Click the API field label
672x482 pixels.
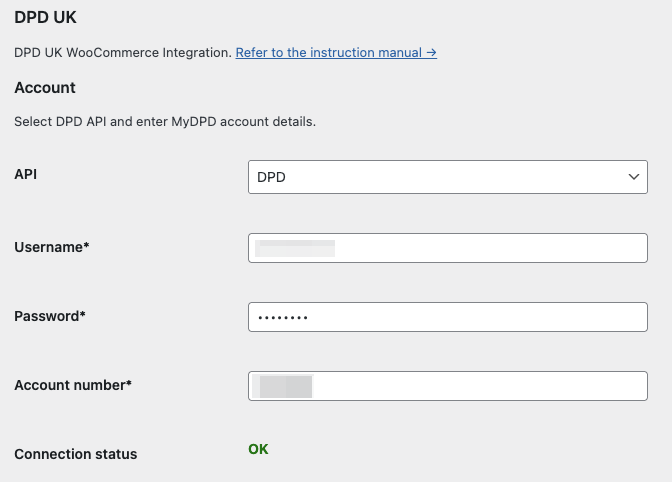coord(25,174)
